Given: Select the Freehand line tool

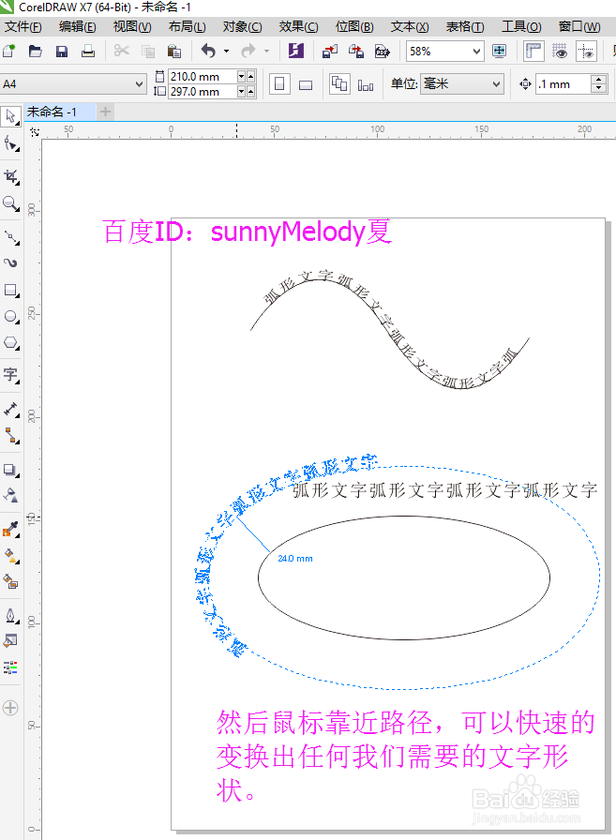Looking at the screenshot, I should (10, 237).
